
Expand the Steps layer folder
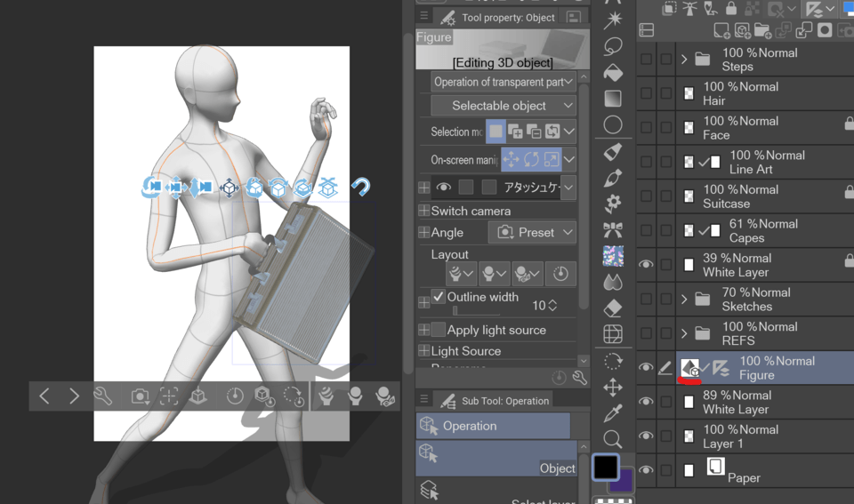(684, 59)
